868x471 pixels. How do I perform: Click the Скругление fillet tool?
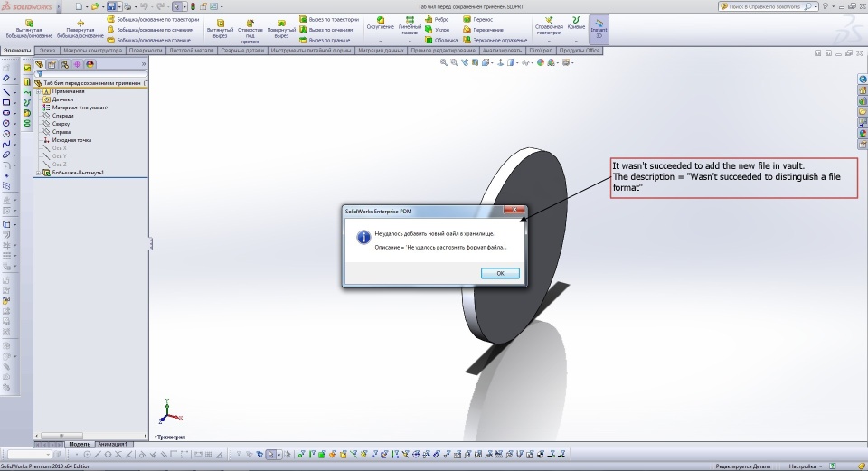pyautogui.click(x=381, y=23)
